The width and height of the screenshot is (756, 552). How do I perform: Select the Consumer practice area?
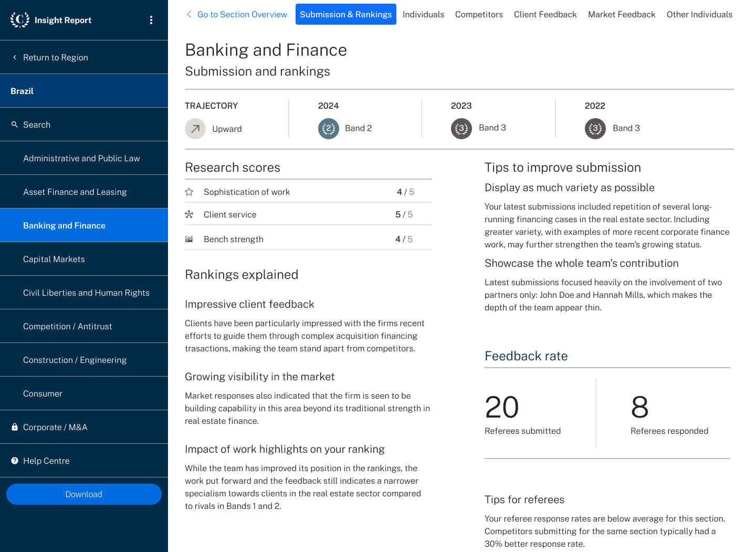(43, 393)
